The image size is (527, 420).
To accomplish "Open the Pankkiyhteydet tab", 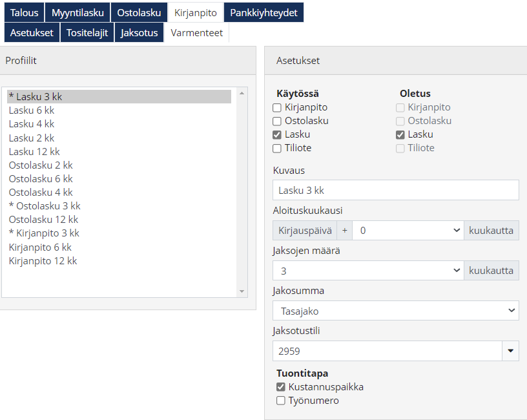I will click(x=263, y=12).
